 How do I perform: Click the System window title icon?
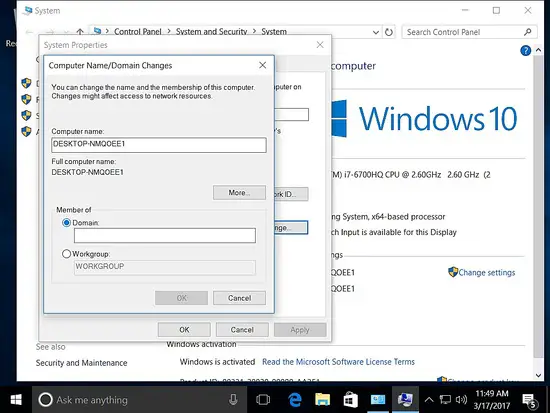pyautogui.click(x=27, y=11)
